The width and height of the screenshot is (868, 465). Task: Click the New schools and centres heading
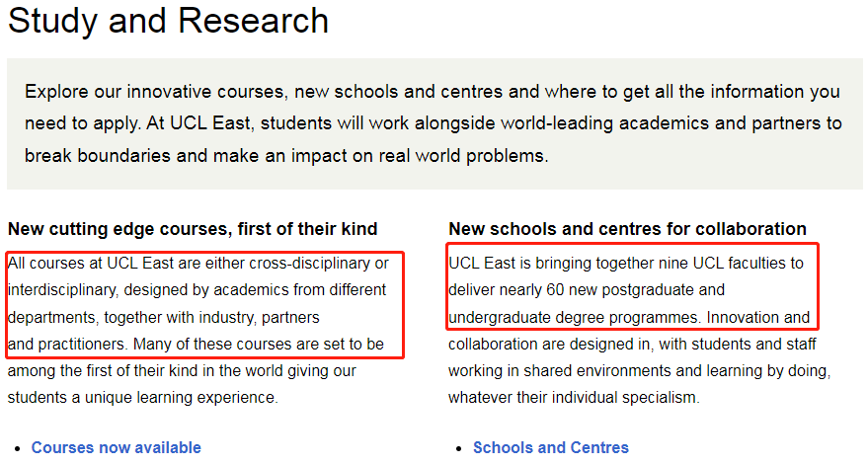627,229
